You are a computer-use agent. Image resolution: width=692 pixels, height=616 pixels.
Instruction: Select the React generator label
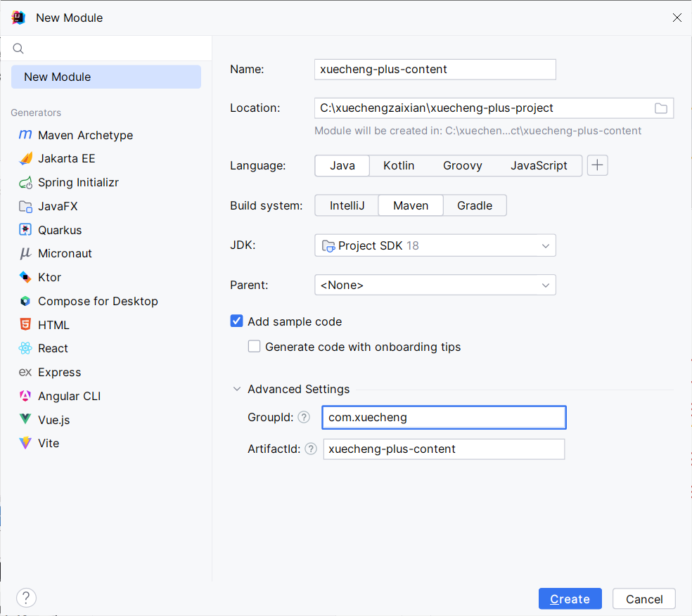tap(53, 348)
